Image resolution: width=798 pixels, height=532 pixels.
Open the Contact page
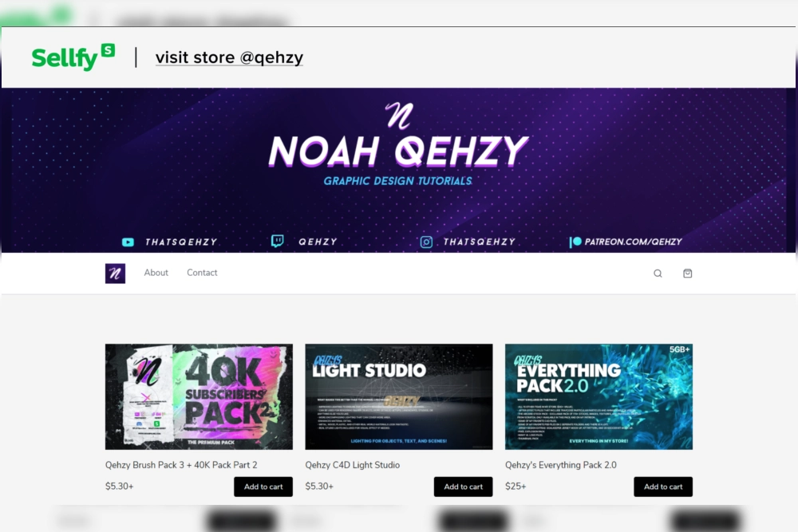pyautogui.click(x=202, y=273)
